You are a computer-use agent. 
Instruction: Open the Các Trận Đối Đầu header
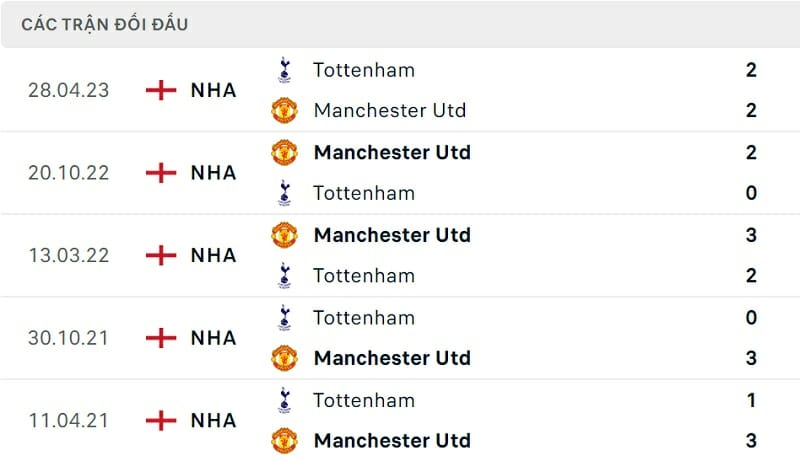coord(104,24)
